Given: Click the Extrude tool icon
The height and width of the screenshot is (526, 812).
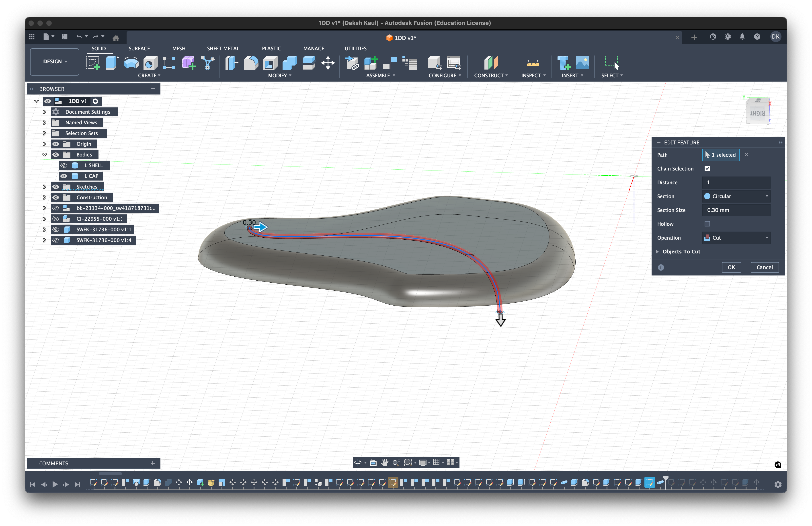Looking at the screenshot, I should tap(112, 63).
